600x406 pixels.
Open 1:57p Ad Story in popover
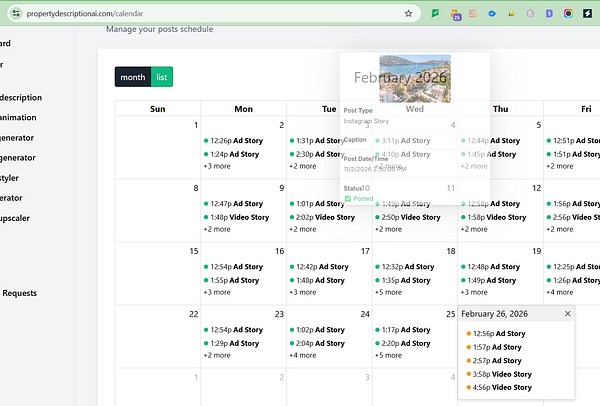(494, 347)
